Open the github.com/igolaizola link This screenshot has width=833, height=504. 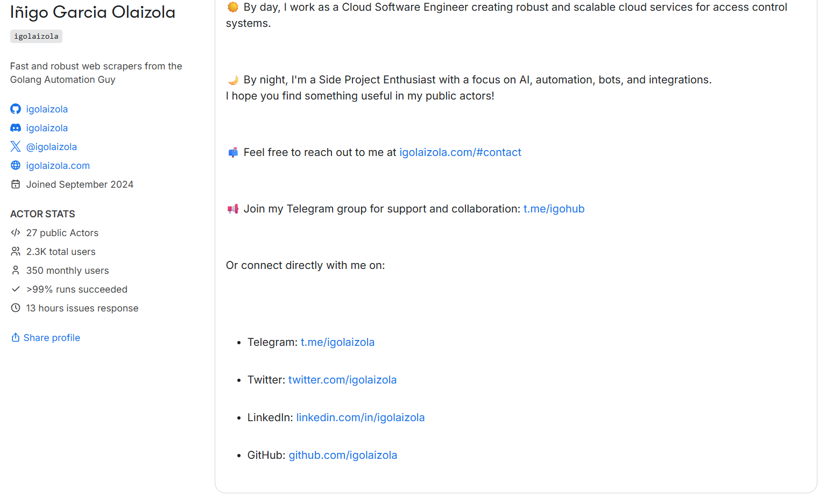coord(343,455)
